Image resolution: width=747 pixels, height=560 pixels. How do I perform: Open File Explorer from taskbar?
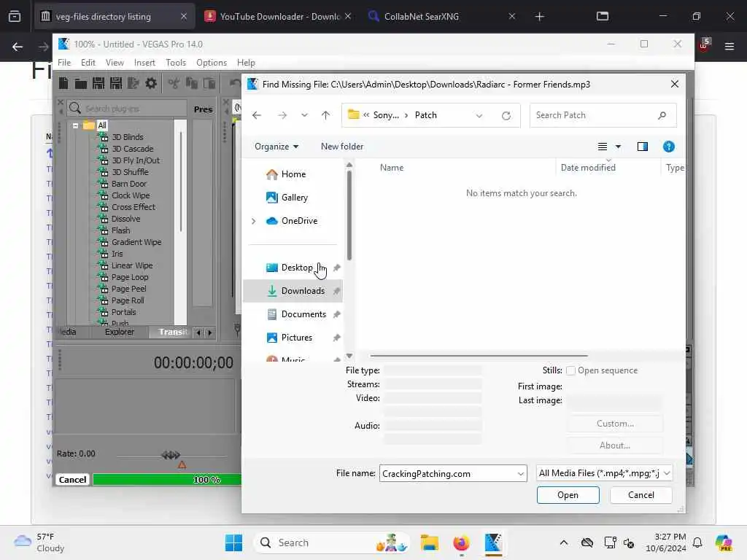pyautogui.click(x=429, y=542)
